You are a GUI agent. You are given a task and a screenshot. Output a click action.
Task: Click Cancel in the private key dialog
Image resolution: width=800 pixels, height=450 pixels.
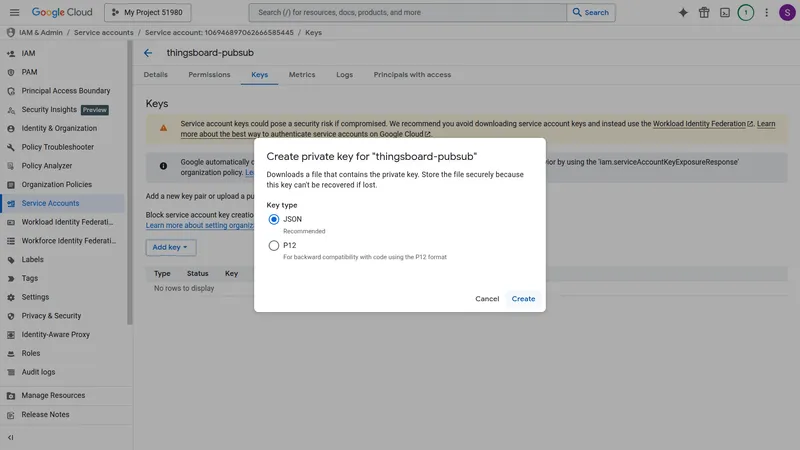[487, 298]
